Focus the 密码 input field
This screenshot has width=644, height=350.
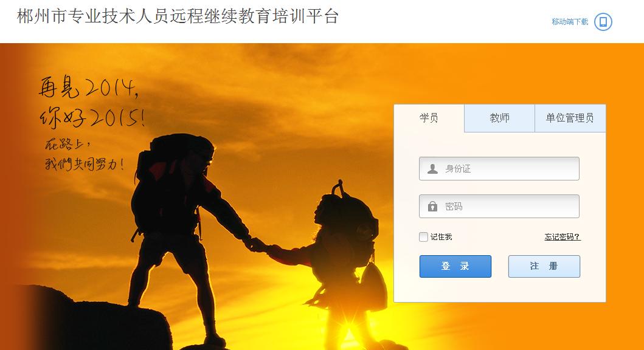499,207
